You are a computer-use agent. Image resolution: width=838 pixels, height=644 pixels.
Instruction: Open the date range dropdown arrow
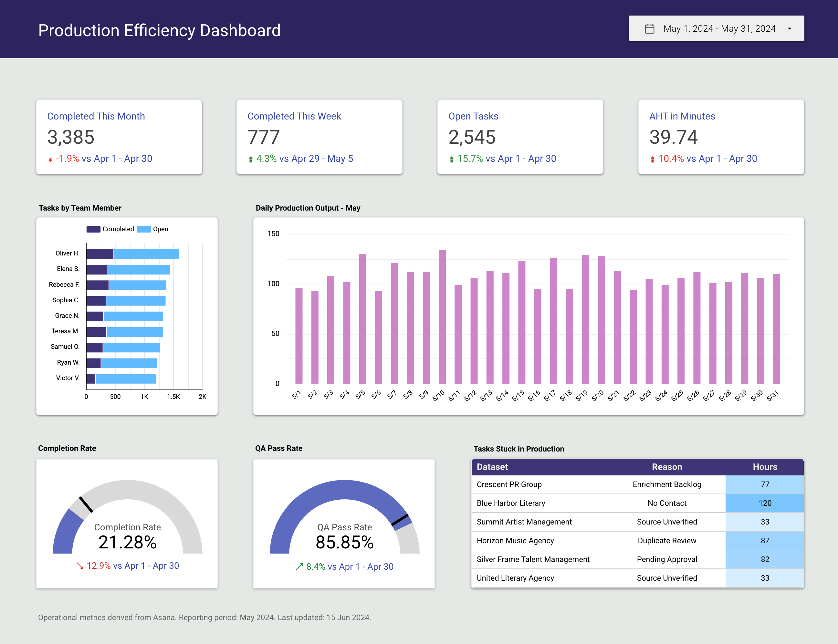pyautogui.click(x=789, y=29)
